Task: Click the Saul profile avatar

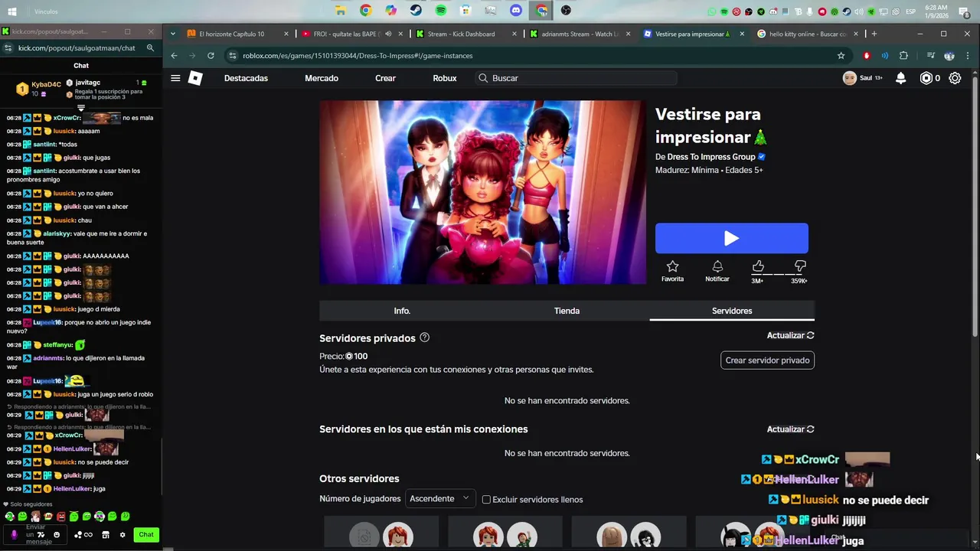Action: coord(849,78)
